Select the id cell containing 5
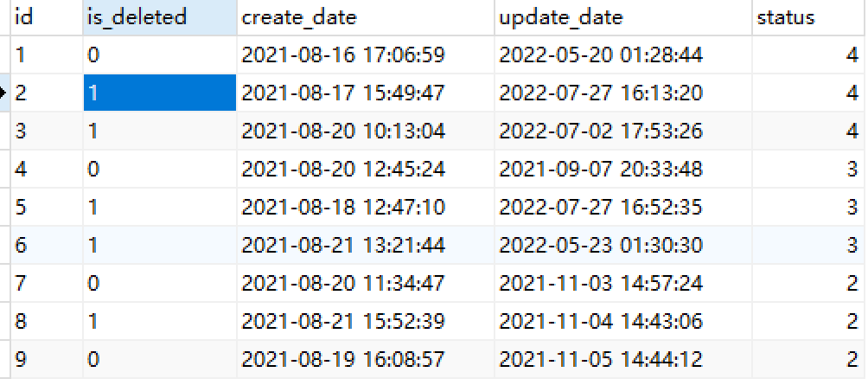868x385 pixels. point(45,207)
